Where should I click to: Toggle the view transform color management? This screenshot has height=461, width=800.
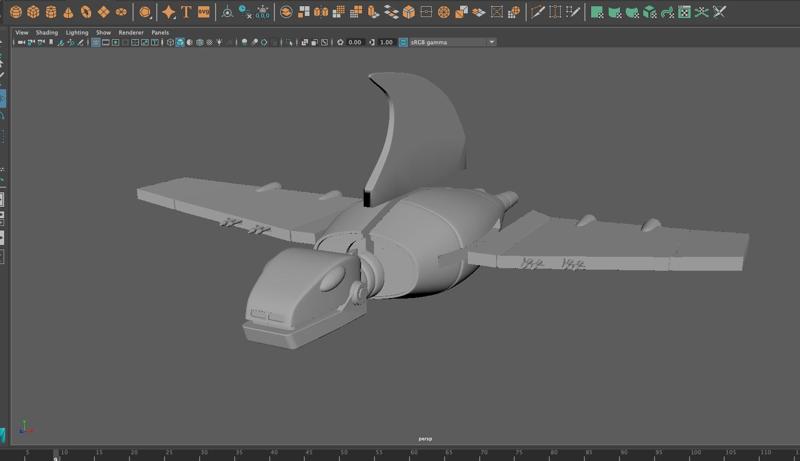coord(403,42)
